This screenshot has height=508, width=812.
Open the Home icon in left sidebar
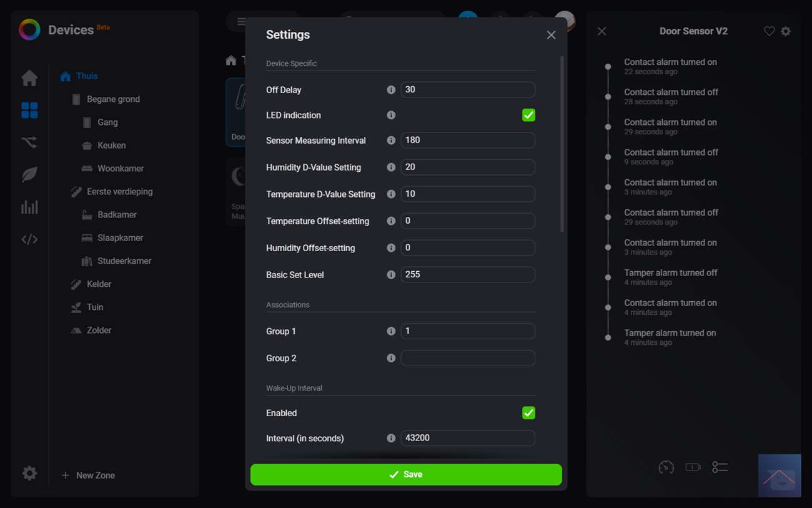(x=29, y=78)
